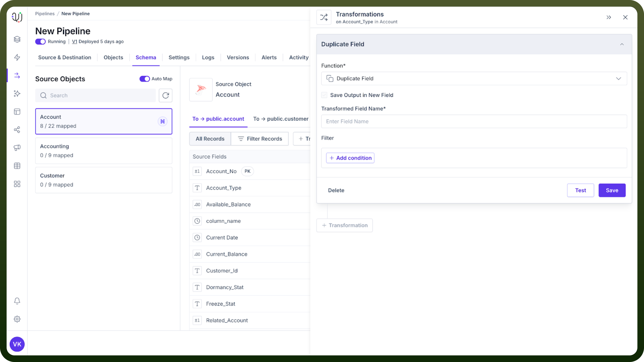Open the Versions tab

point(238,57)
